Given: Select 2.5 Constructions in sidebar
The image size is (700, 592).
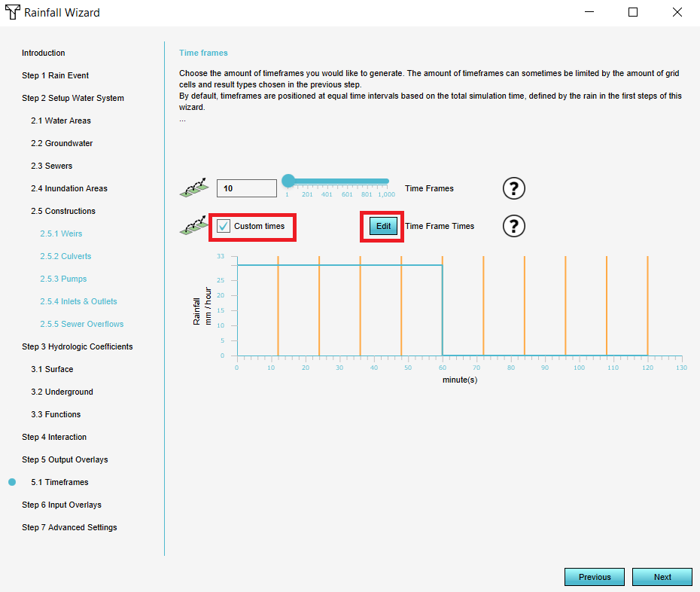Looking at the screenshot, I should [x=62, y=211].
